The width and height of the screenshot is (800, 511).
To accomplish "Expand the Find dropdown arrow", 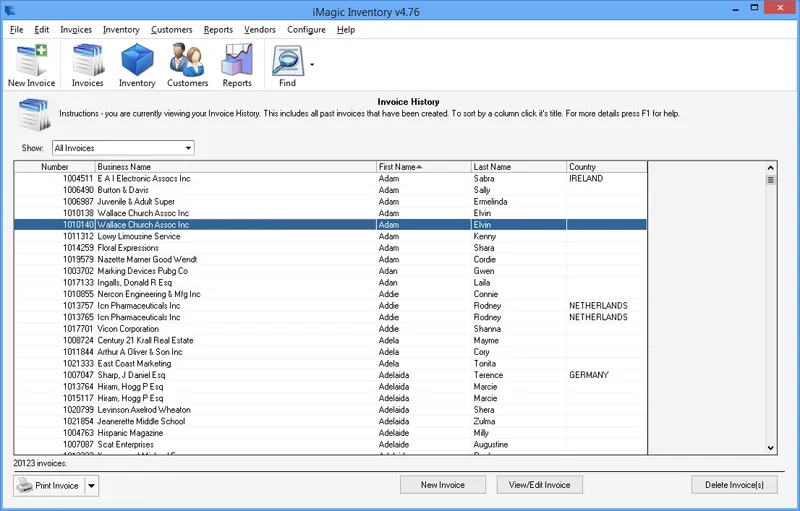I will tap(312, 65).
